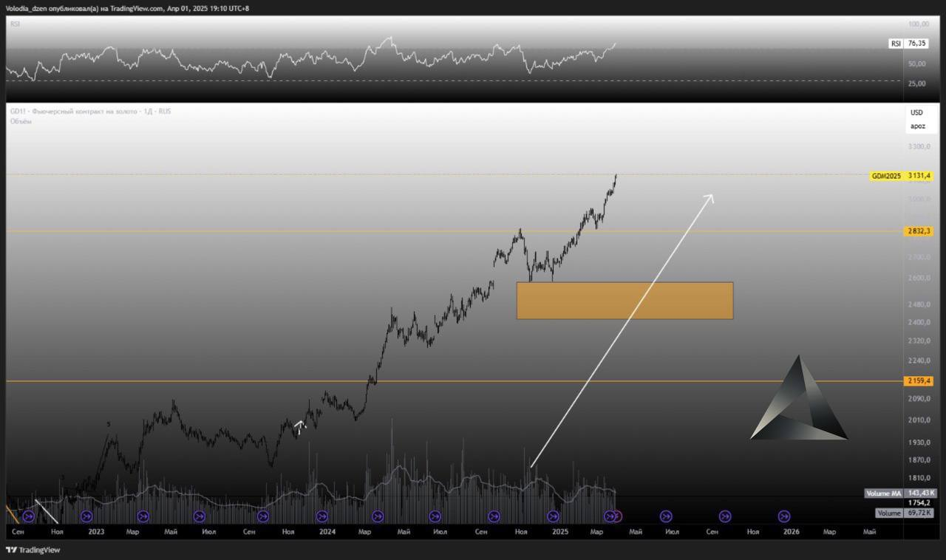This screenshot has width=946, height=560.
Task: Click the leftmost purple contract rollover marker
Action: pyautogui.click(x=29, y=516)
